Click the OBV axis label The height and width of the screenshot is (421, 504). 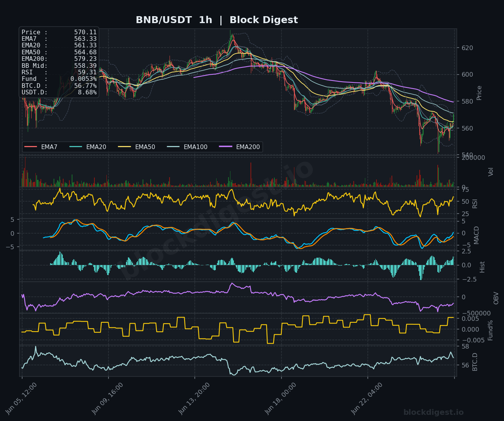coord(496,298)
